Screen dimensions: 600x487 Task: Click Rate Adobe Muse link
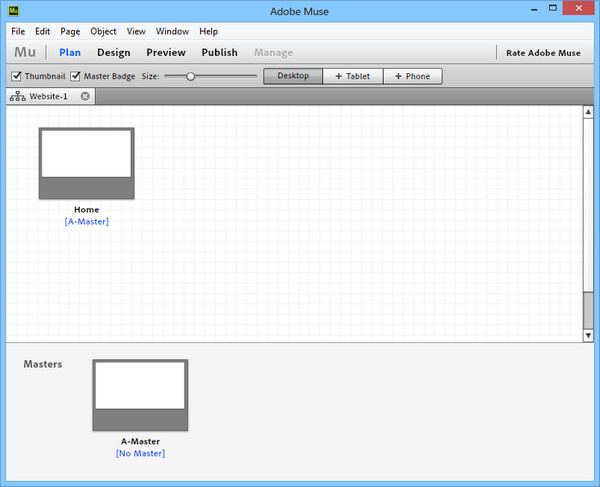544,53
